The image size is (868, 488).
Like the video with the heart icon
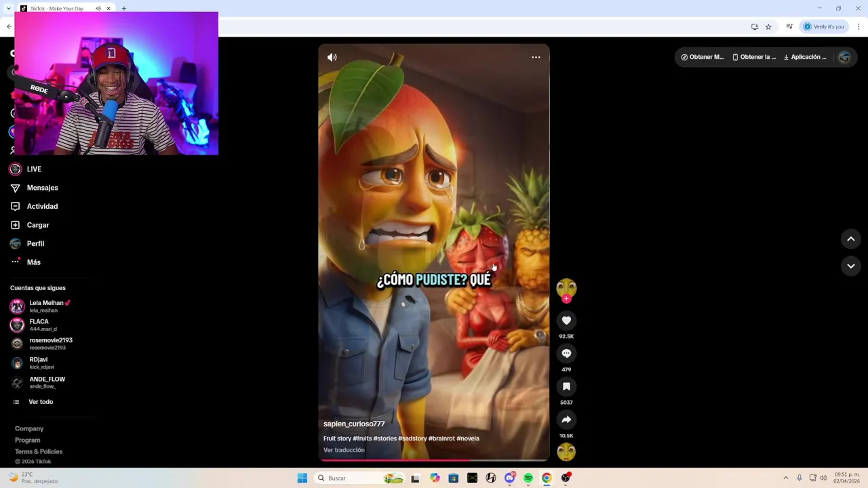click(x=566, y=320)
